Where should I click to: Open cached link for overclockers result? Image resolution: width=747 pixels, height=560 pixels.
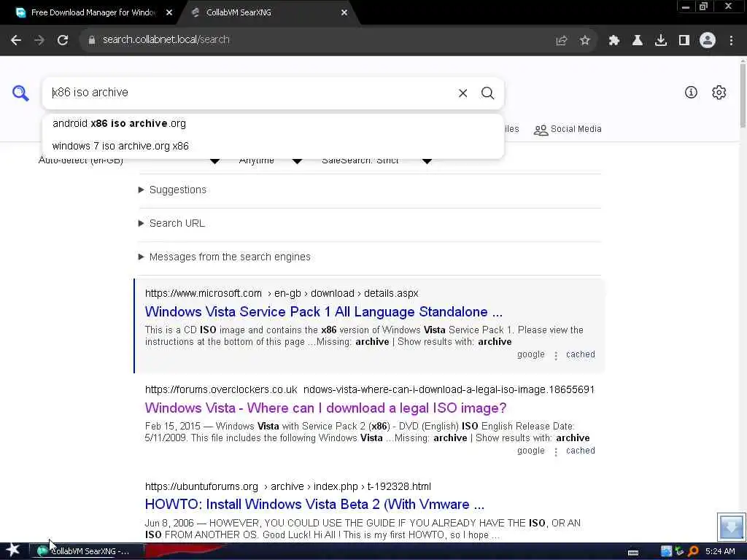(580, 451)
